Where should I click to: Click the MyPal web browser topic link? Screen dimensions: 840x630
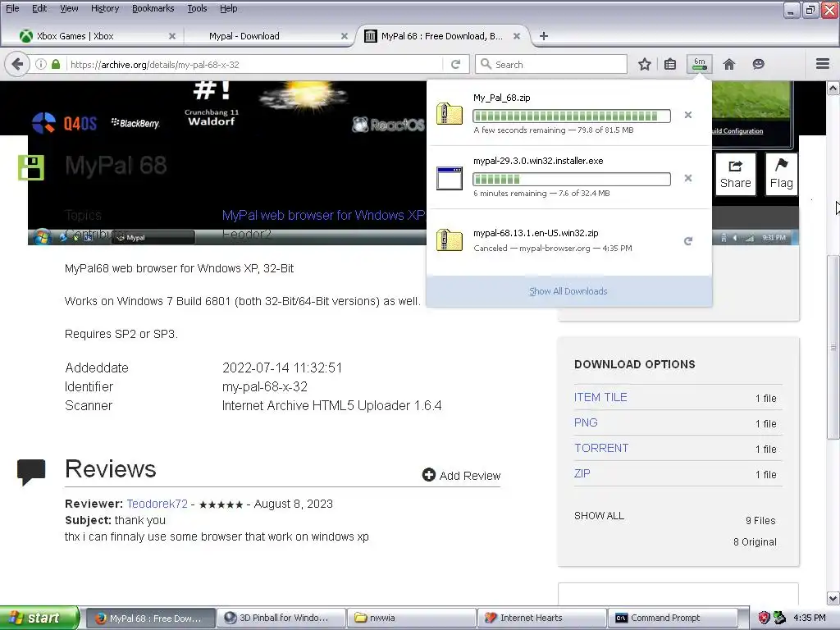pos(323,215)
